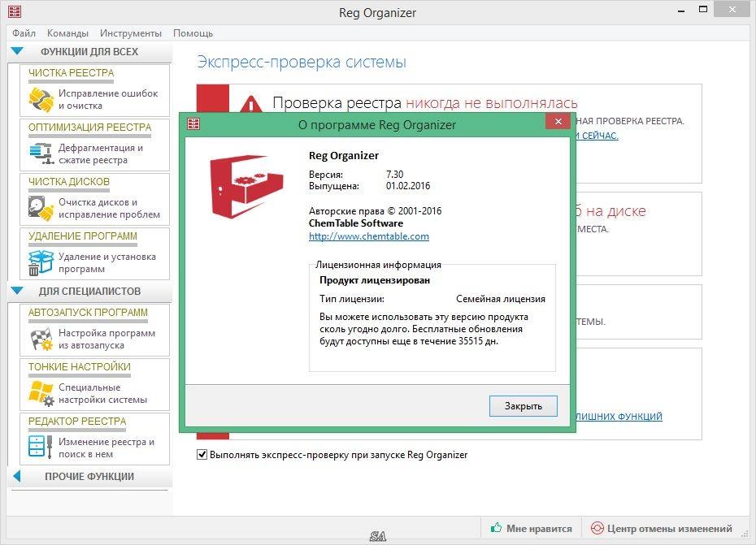Expand the ПРОЧИЕ ФУНКЦИИ section
The image size is (756, 545).
pyautogui.click(x=17, y=476)
